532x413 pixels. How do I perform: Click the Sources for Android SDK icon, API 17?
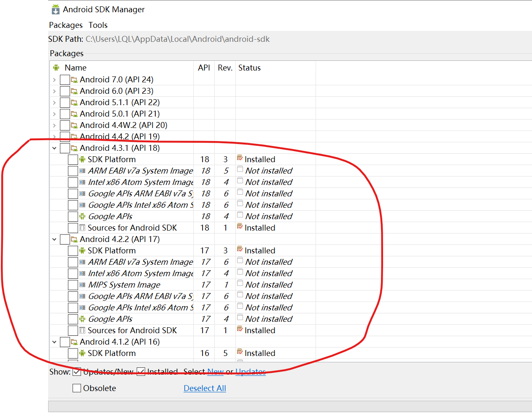pyautogui.click(x=82, y=330)
